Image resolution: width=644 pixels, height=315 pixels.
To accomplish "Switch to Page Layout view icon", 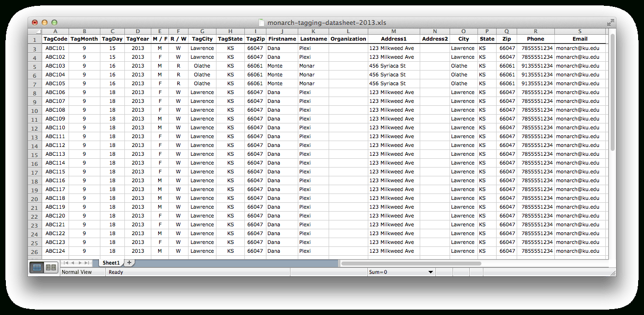I will [51, 267].
